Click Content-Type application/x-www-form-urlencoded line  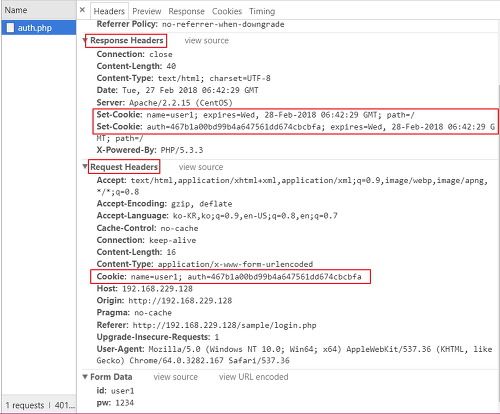(x=205, y=264)
